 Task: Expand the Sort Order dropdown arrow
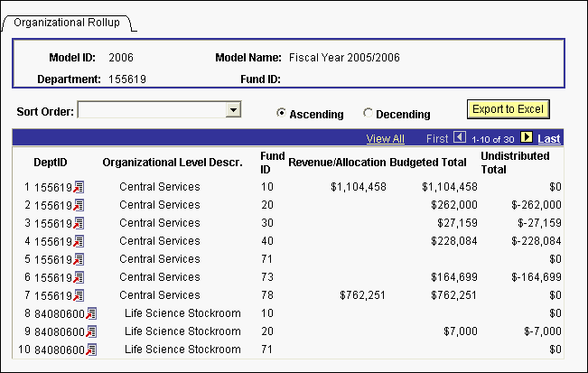pos(233,109)
